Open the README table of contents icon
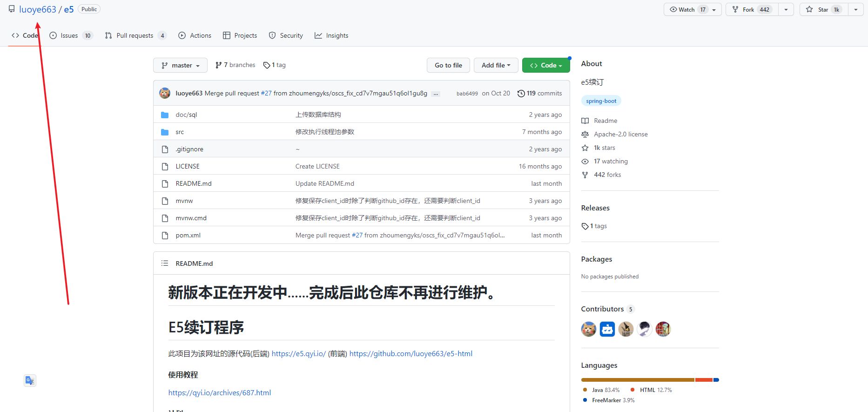The image size is (868, 412). tap(165, 263)
